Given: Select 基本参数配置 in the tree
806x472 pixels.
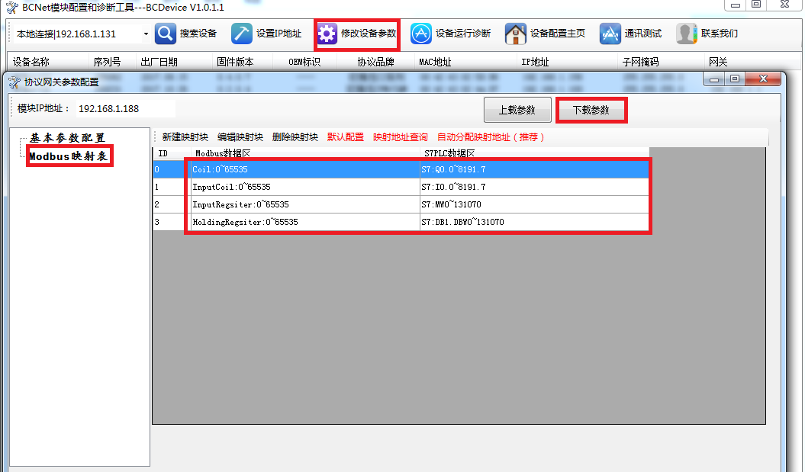Looking at the screenshot, I should coord(67,138).
